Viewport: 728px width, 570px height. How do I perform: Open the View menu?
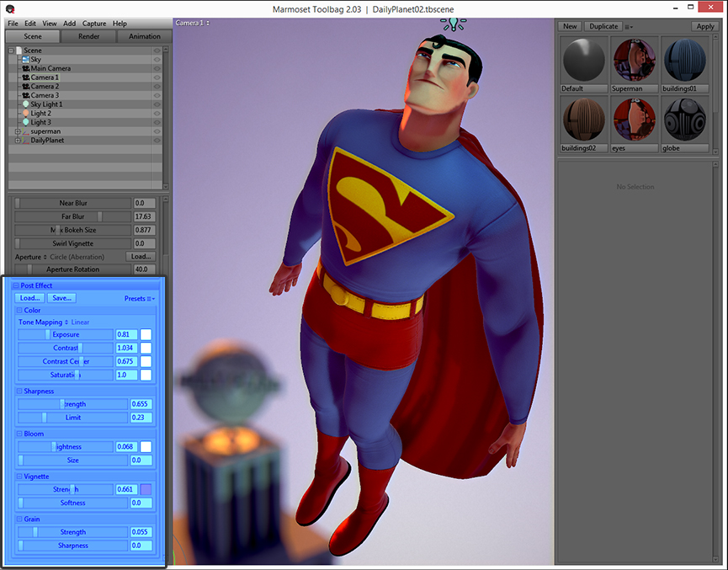click(x=50, y=24)
